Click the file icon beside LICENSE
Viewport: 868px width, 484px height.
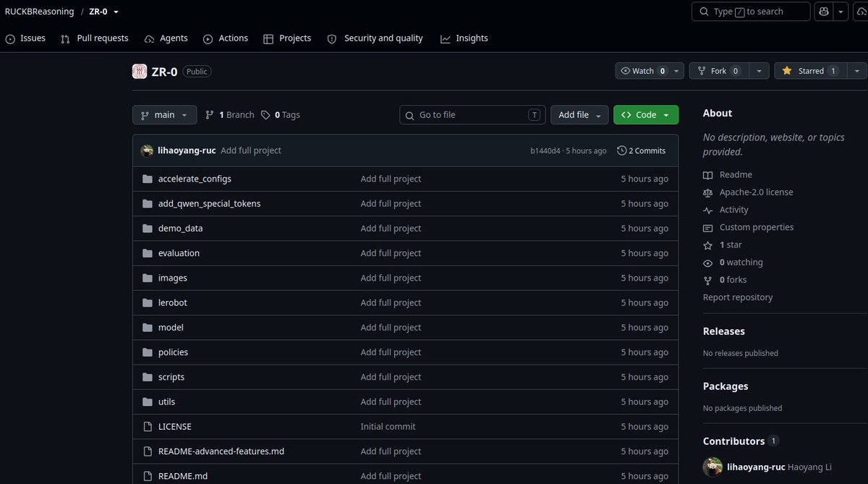pos(148,426)
